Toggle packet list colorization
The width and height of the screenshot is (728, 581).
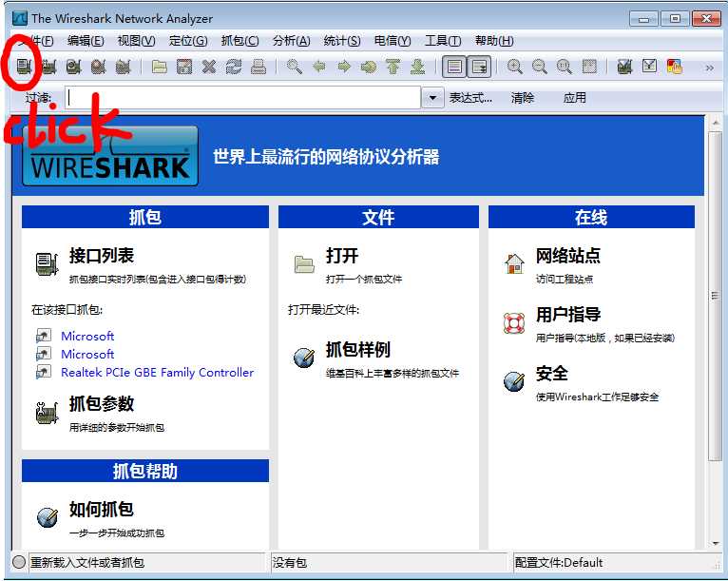tap(454, 67)
